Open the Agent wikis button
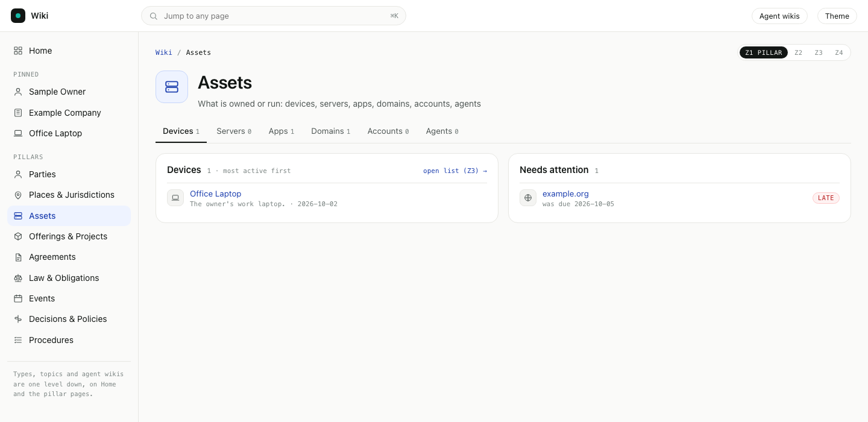 click(x=779, y=16)
